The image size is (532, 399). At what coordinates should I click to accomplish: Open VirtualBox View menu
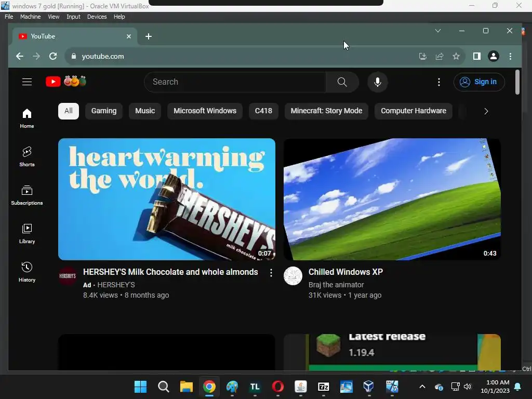(x=54, y=17)
